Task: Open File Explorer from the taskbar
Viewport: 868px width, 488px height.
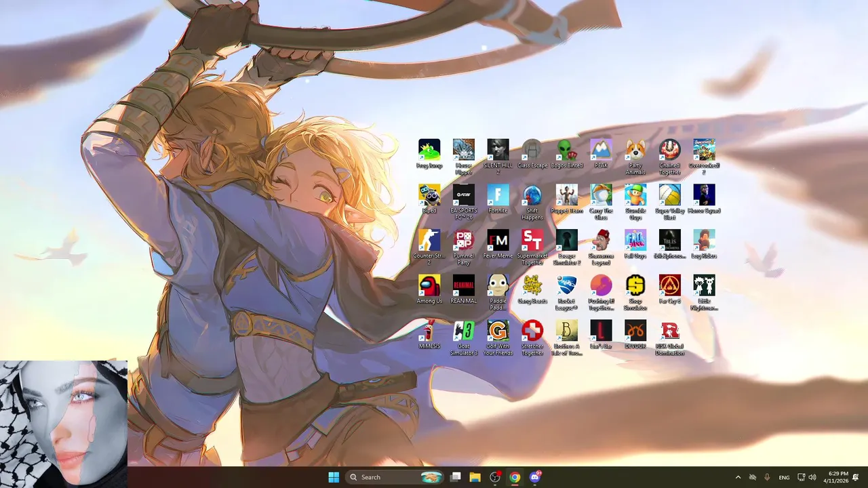Action: 475,477
